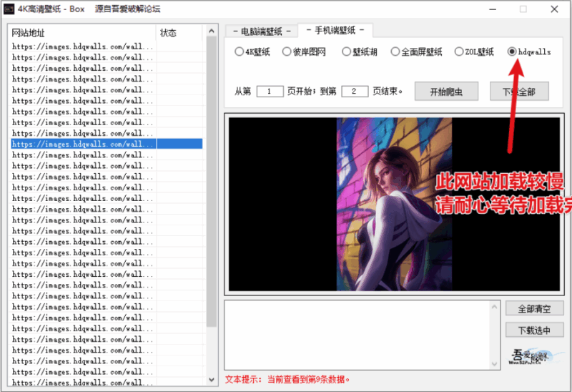Click the URL list scrollbar thumb
The width and height of the screenshot is (572, 392).
212,182
